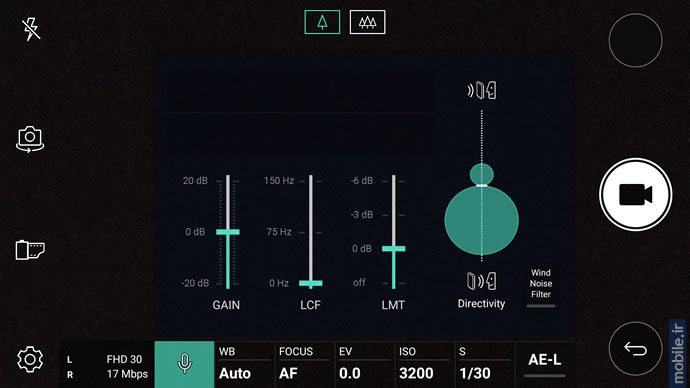Set GAIN to -20 dB mark
The width and height of the screenshot is (690, 388).
(228, 283)
